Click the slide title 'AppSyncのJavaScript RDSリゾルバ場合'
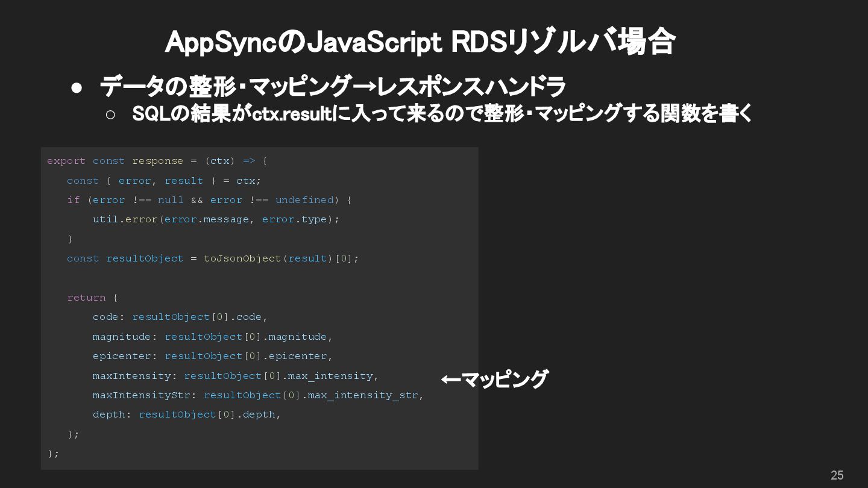Image resolution: width=868 pixels, height=488 pixels. 420,42
